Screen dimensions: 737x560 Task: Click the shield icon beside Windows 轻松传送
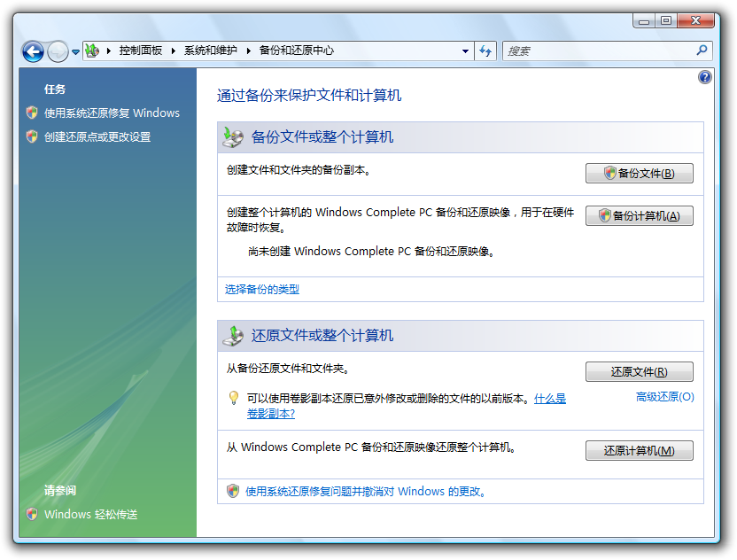32,514
